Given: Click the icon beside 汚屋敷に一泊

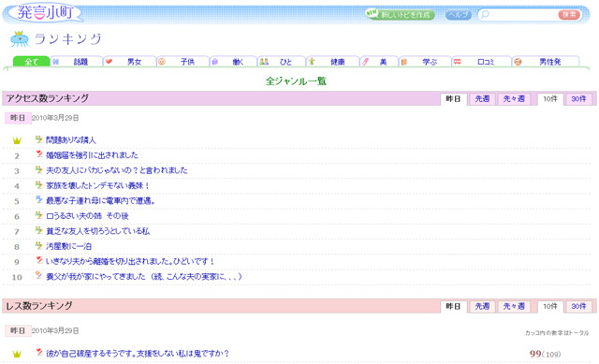Looking at the screenshot, I should click(38, 245).
